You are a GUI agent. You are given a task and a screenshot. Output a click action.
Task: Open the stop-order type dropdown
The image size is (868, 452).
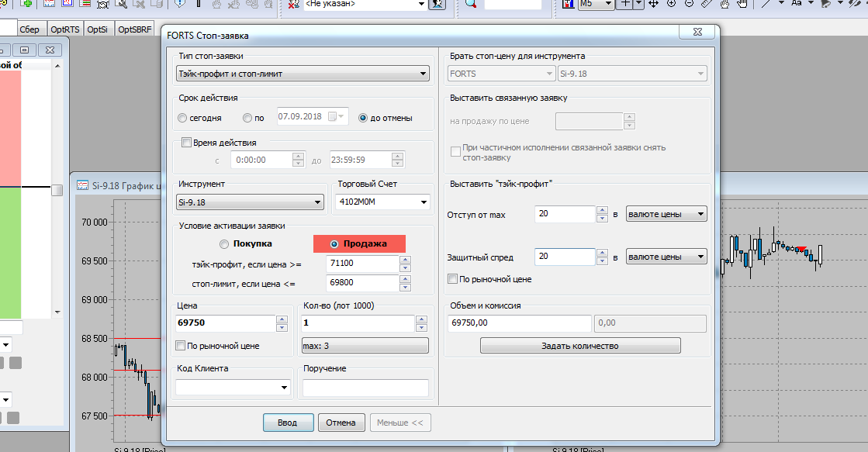coord(303,74)
